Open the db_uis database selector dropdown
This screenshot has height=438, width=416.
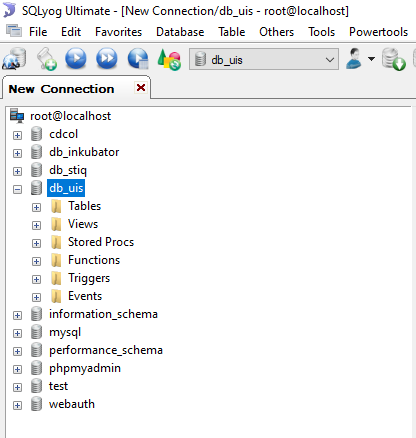coord(264,59)
